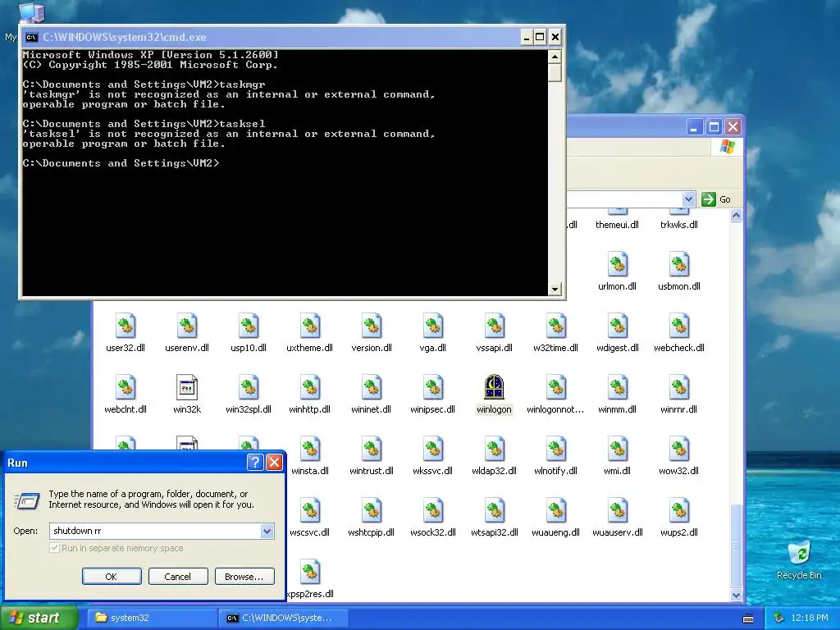Select the vga.dll file icon
This screenshot has width=840, height=630.
pos(433,326)
